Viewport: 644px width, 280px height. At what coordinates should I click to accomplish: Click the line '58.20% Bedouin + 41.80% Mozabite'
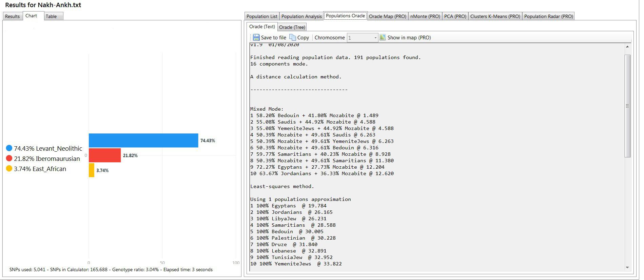coord(314,115)
